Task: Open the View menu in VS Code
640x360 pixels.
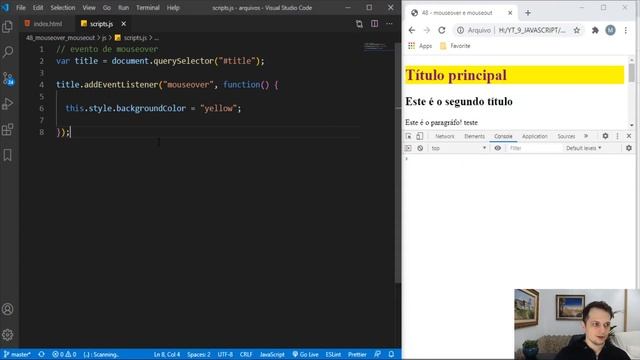Action: [89, 8]
